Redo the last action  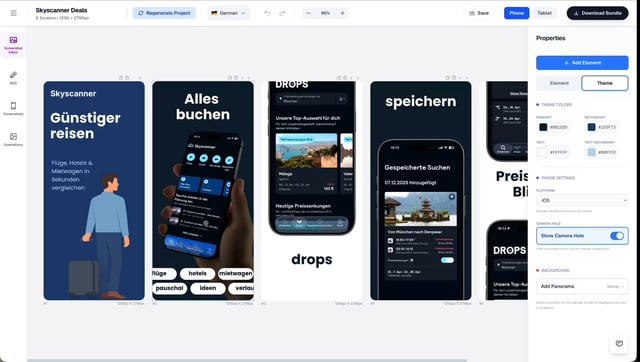click(x=282, y=13)
